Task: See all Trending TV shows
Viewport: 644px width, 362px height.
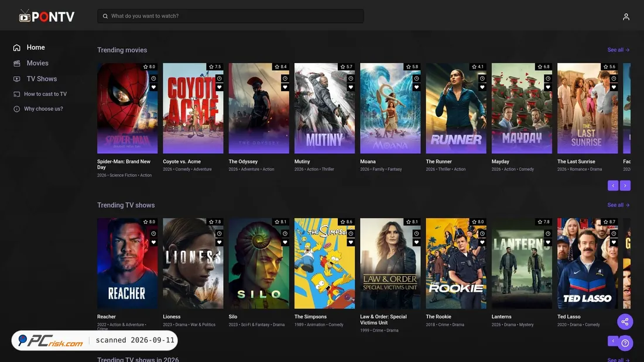Action: coord(618,205)
